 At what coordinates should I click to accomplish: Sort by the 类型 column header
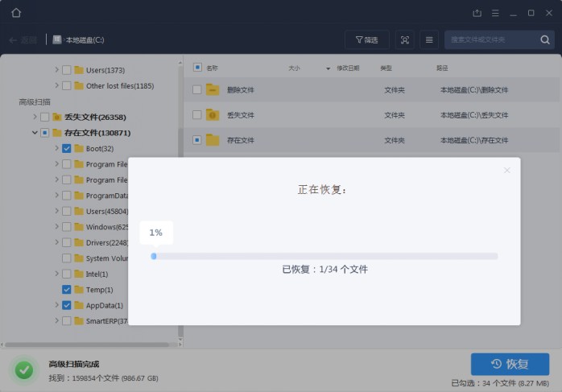[x=386, y=68]
